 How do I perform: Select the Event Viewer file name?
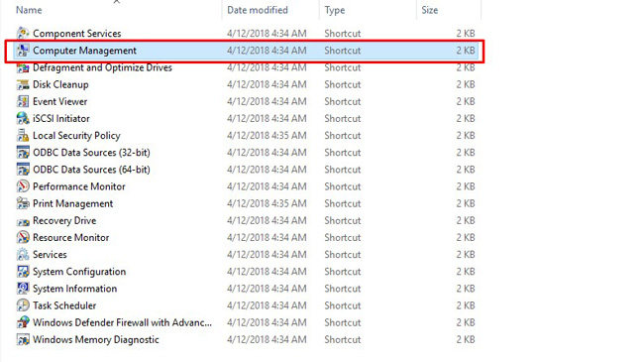[x=60, y=101]
